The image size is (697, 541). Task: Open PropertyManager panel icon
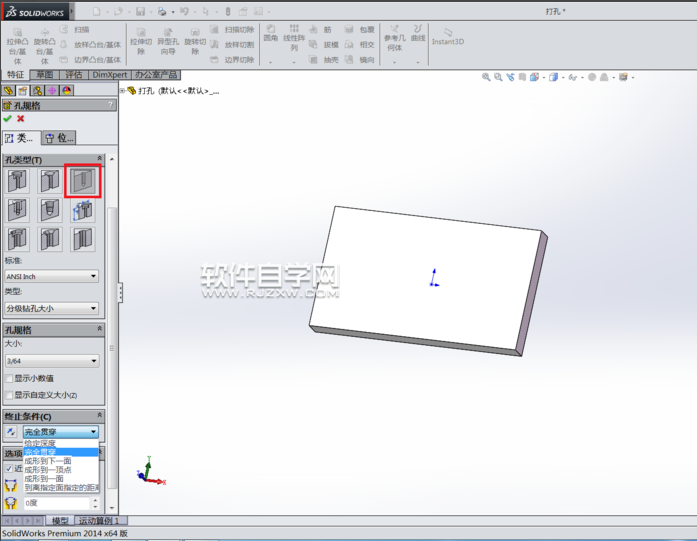tap(23, 91)
